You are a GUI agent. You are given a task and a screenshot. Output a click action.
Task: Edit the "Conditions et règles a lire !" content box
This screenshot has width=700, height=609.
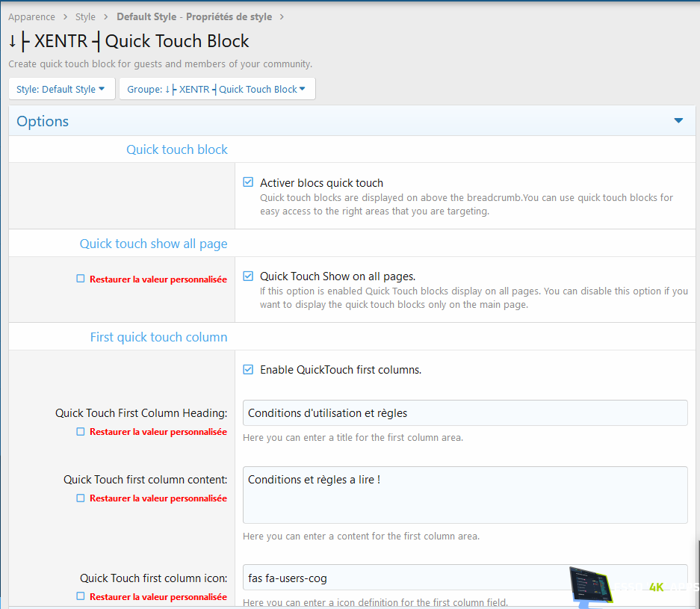pyautogui.click(x=465, y=495)
